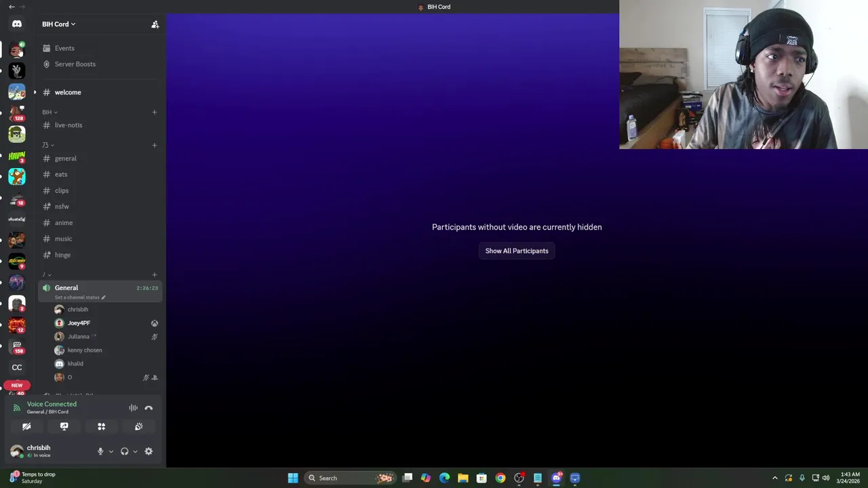The height and width of the screenshot is (488, 868).
Task: Open the Discord taskbar icon
Action: 557,478
